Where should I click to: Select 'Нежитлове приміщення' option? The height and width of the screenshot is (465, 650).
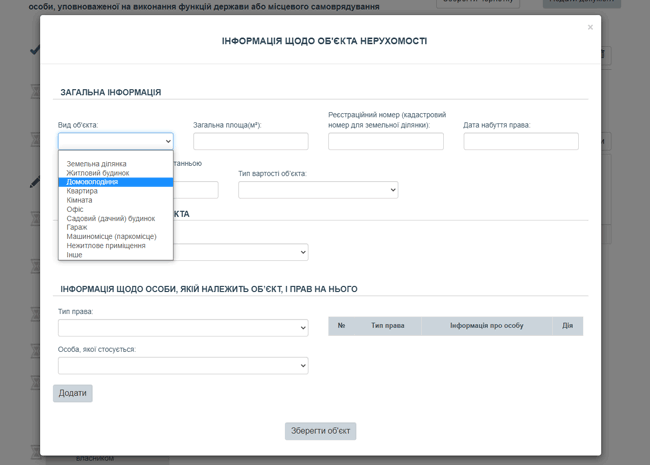(x=105, y=246)
